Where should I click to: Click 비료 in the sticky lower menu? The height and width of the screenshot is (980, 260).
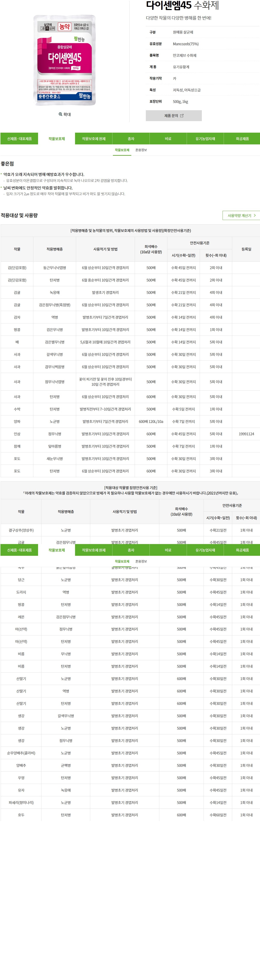pyautogui.click(x=168, y=550)
